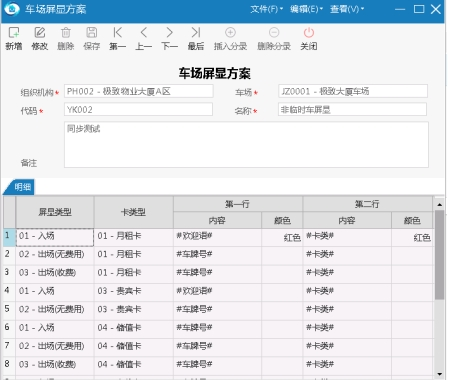Click the 删除分录 minus icon
The image size is (449, 380).
tap(274, 33)
